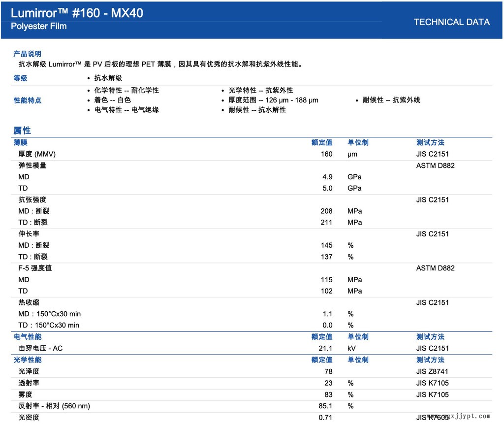Click the "透射率" row label
Screen dimensions: 504x427
[x=29, y=383]
